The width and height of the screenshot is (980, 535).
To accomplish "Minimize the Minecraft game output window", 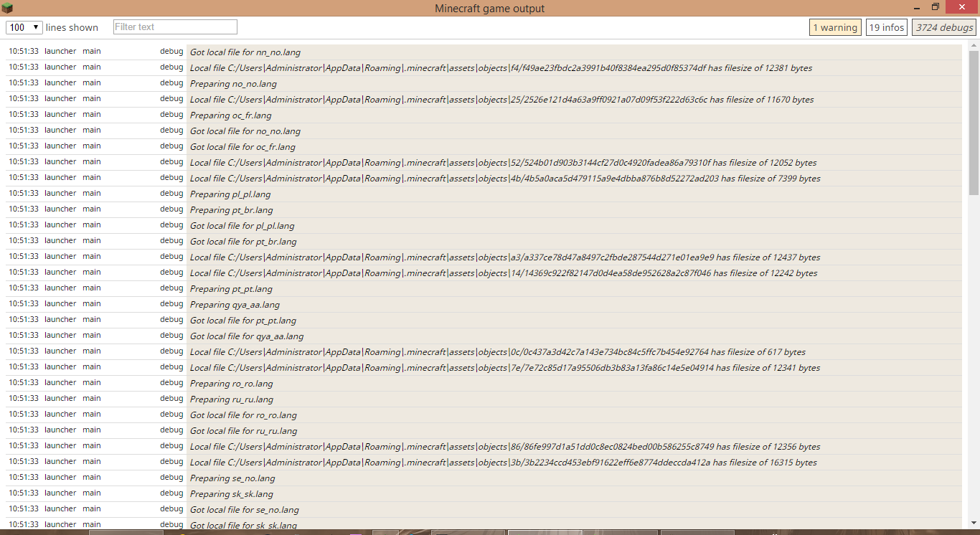I will 914,8.
